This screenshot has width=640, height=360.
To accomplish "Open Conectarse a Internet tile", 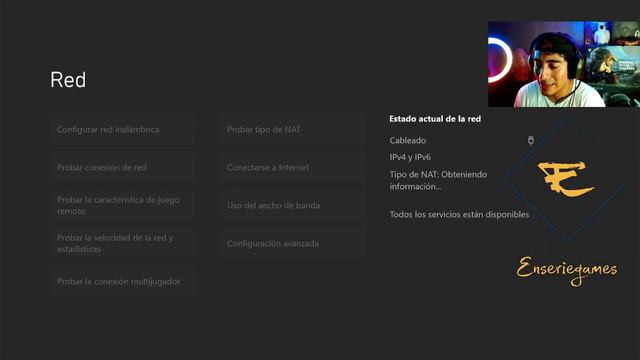I will [x=293, y=167].
